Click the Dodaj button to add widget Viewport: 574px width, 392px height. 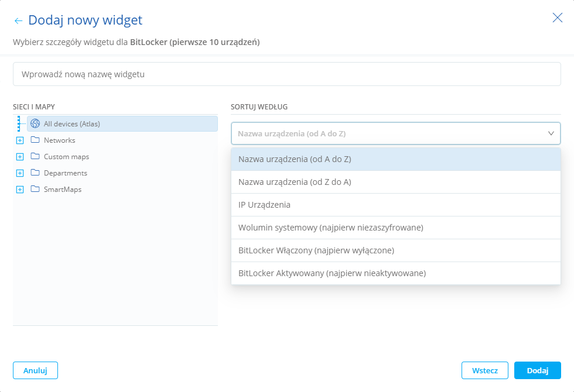click(x=537, y=370)
